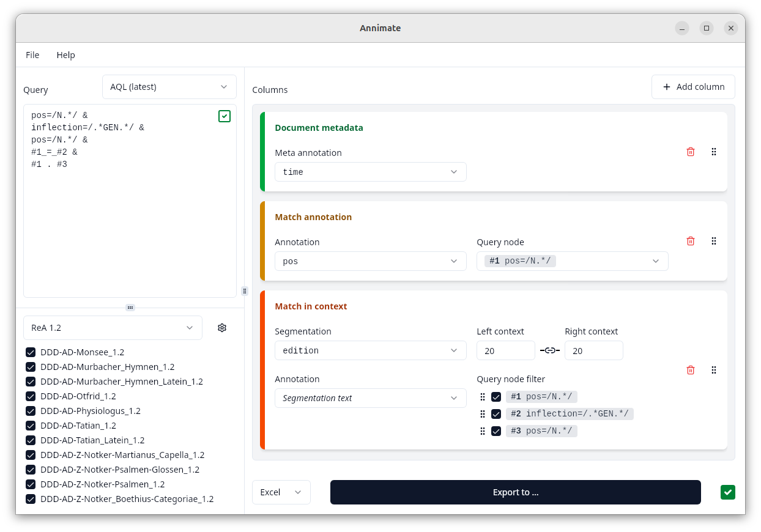Minimize the Annimate window
This screenshot has width=761, height=532.
point(682,28)
